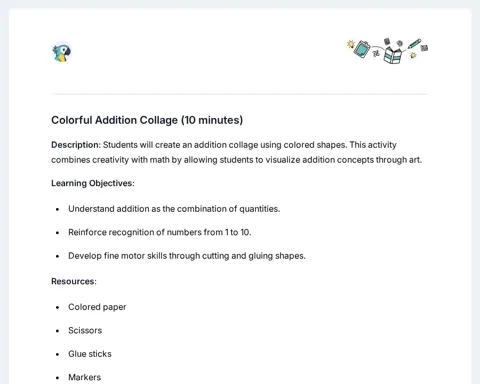Click the Reinforce recognition of numbers line
Screen dimensions: 480x384
(x=160, y=232)
